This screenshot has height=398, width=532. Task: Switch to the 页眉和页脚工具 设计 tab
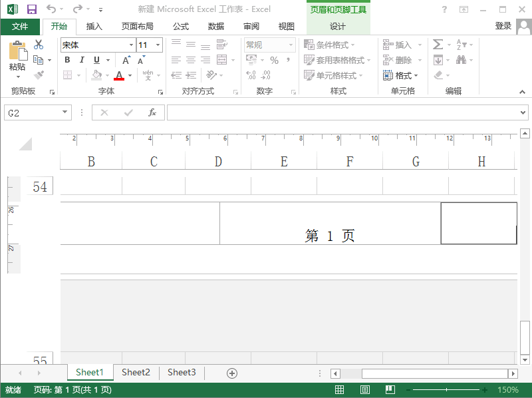(338, 26)
